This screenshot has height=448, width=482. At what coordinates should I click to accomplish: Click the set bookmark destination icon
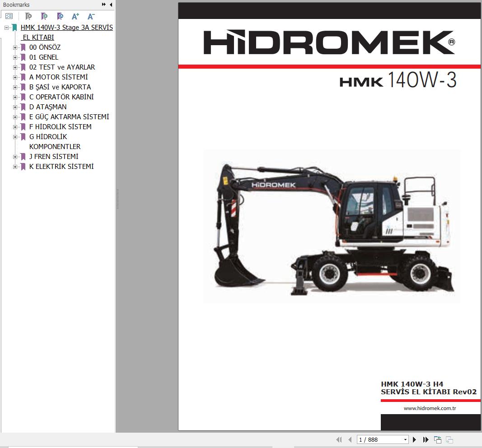(x=60, y=16)
